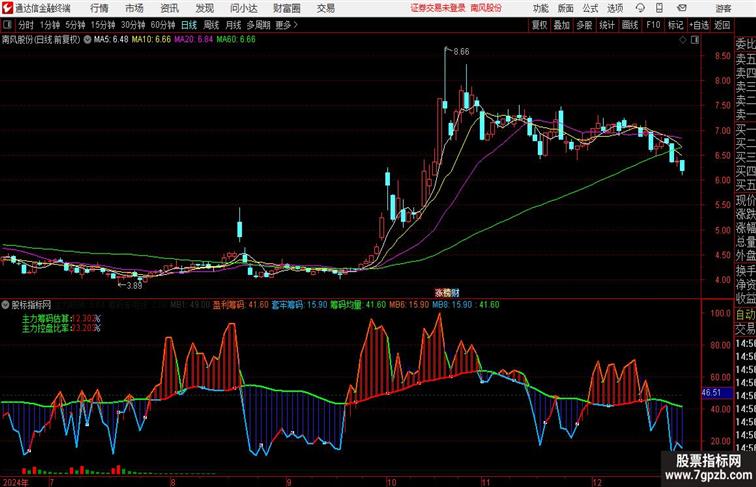Open the mobile phone icon
This screenshot has height=487, width=756.
[x=659, y=8]
